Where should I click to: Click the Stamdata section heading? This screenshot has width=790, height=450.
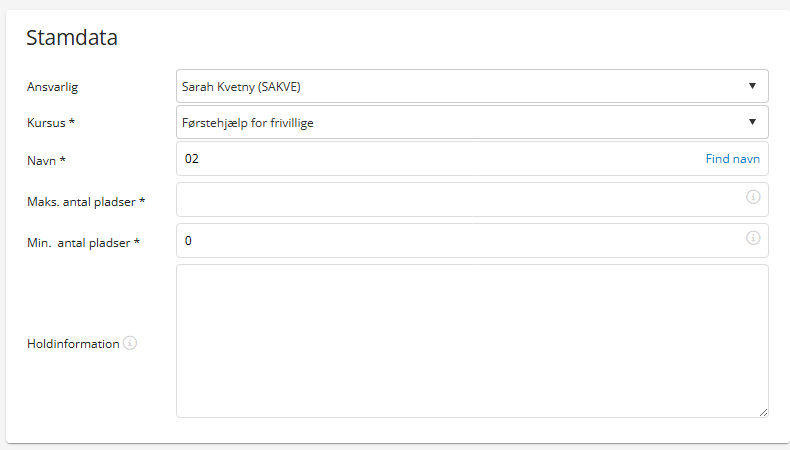point(72,37)
